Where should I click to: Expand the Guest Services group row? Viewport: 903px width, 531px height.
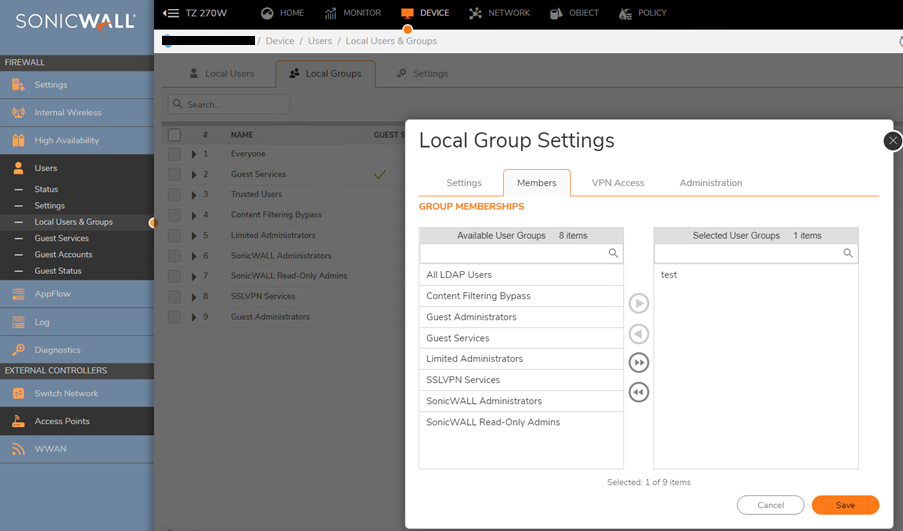pos(194,174)
